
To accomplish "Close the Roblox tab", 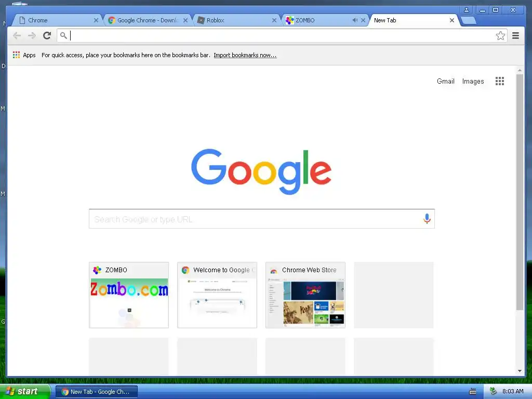I will (x=274, y=20).
